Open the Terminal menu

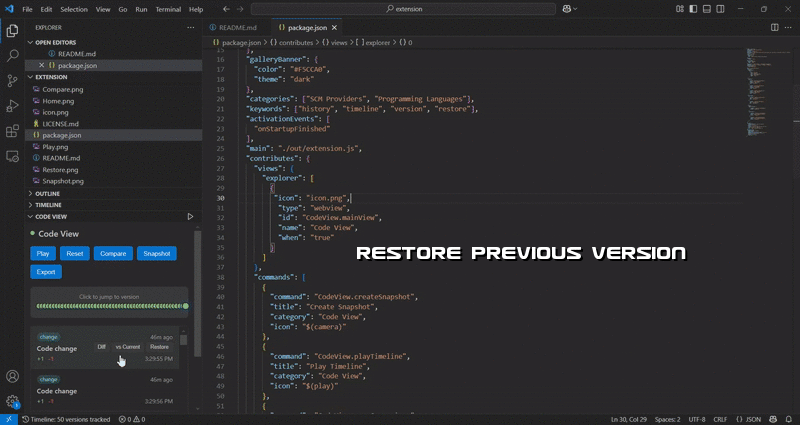pyautogui.click(x=168, y=9)
